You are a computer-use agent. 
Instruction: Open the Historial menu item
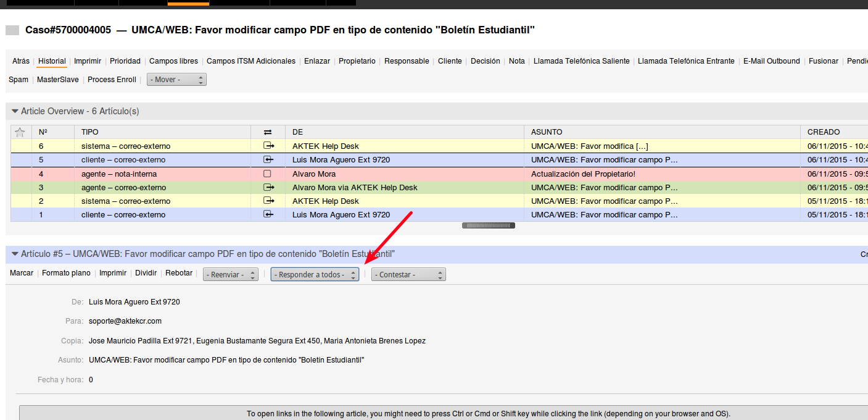click(x=52, y=61)
